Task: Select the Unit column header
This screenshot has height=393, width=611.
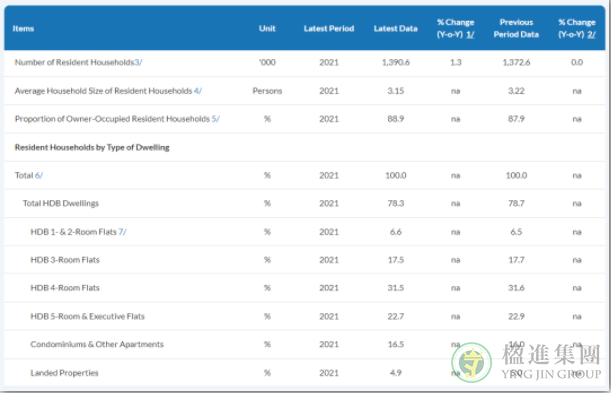Action: tap(267, 28)
